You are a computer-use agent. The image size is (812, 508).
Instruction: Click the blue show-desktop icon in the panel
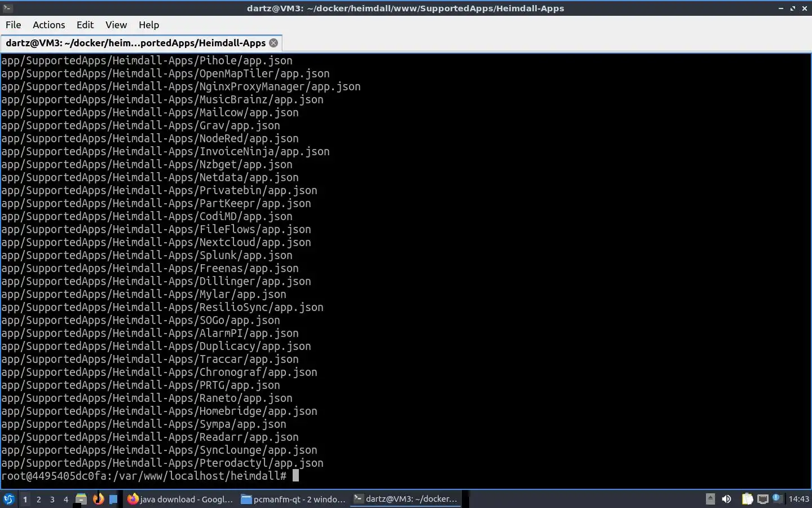[113, 499]
